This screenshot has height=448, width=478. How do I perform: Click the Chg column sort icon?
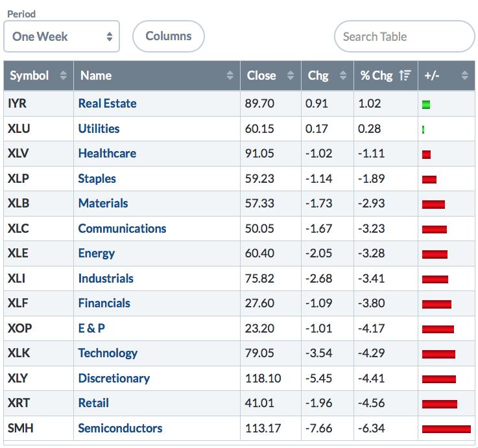pos(343,76)
